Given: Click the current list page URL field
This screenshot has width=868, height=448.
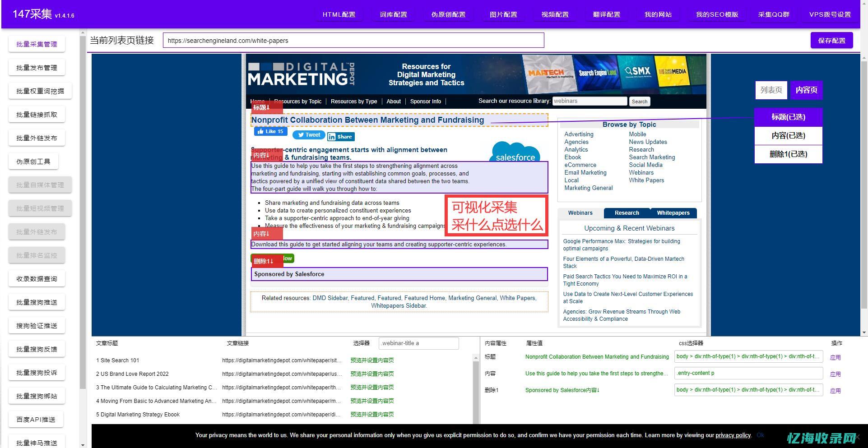Looking at the screenshot, I should click(x=353, y=41).
